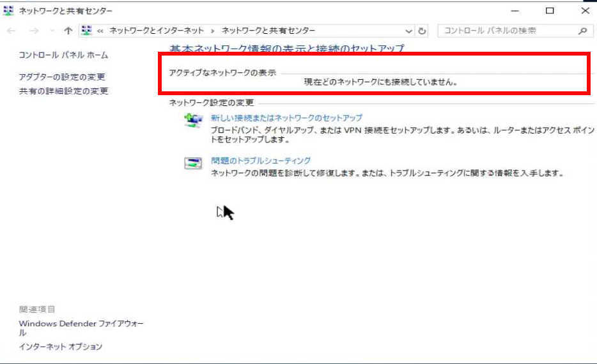Open コントロール パネル ホーム
This screenshot has height=364, width=597.
(63, 55)
